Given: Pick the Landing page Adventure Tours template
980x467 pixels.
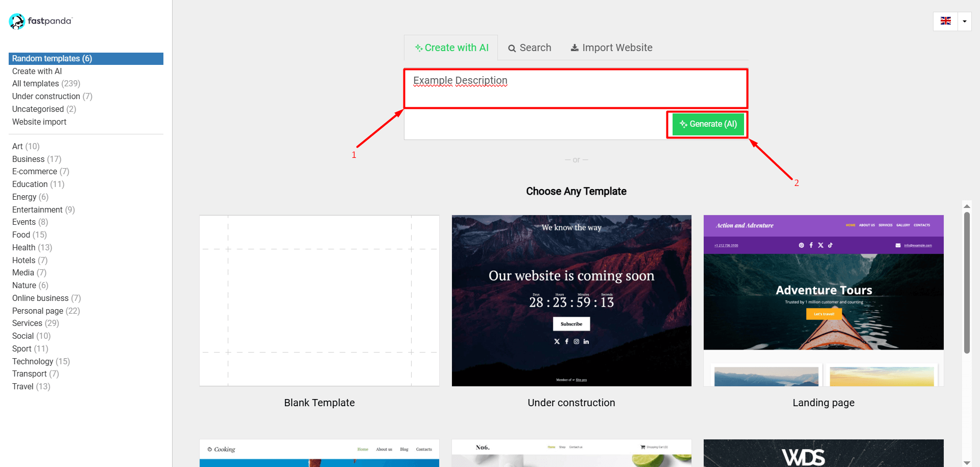Looking at the screenshot, I should pos(823,300).
